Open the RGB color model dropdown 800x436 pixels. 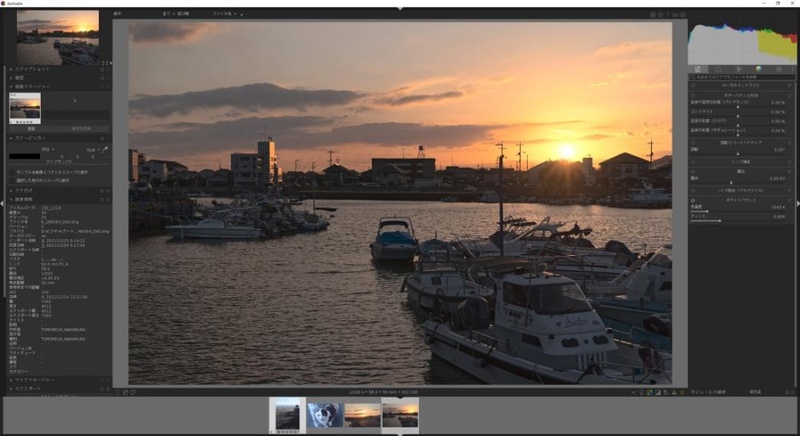click(x=91, y=149)
